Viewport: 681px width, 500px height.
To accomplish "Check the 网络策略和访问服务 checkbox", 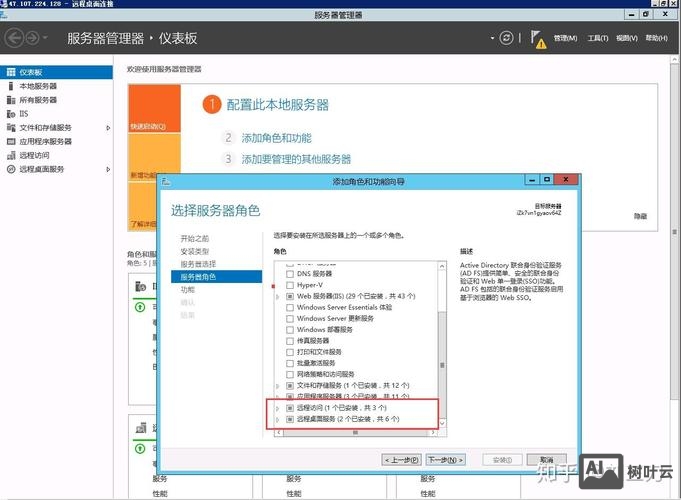I will [x=290, y=374].
